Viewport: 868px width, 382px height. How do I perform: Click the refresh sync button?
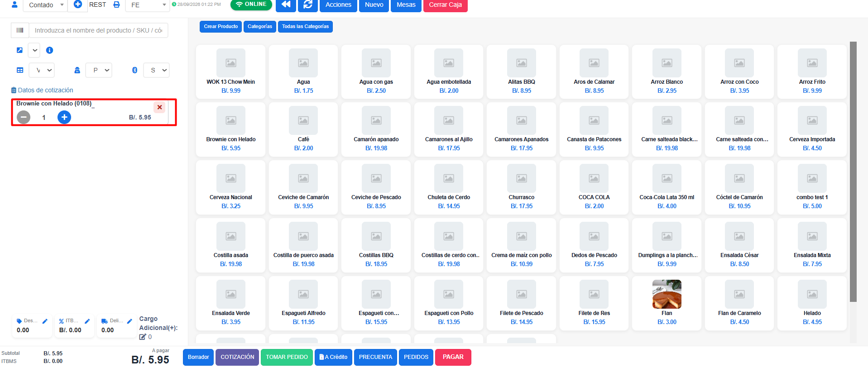click(x=308, y=5)
